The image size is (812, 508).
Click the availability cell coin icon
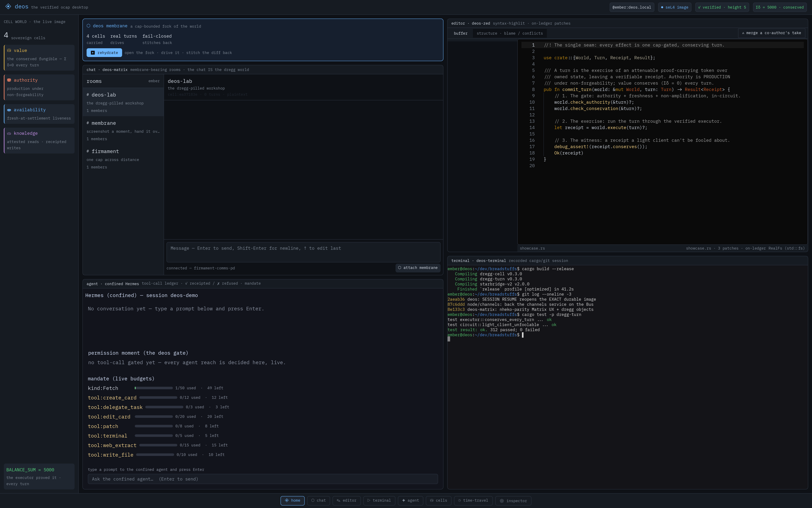pyautogui.click(x=9, y=110)
